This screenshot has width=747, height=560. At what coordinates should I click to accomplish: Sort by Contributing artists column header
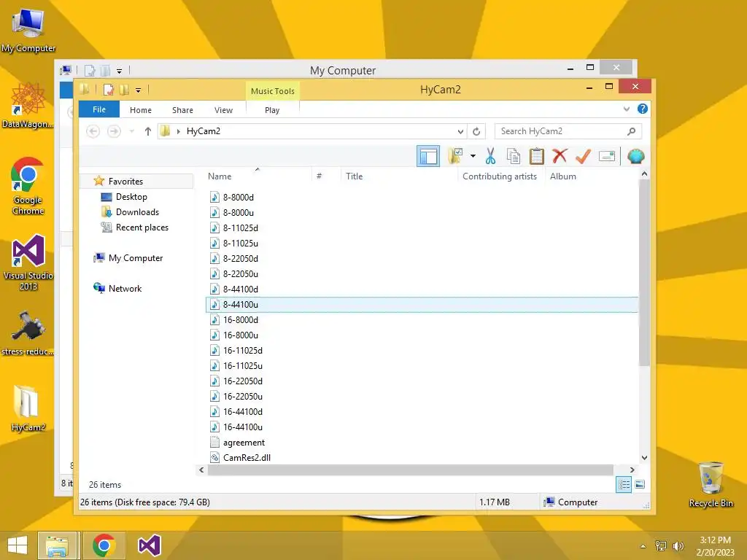499,176
